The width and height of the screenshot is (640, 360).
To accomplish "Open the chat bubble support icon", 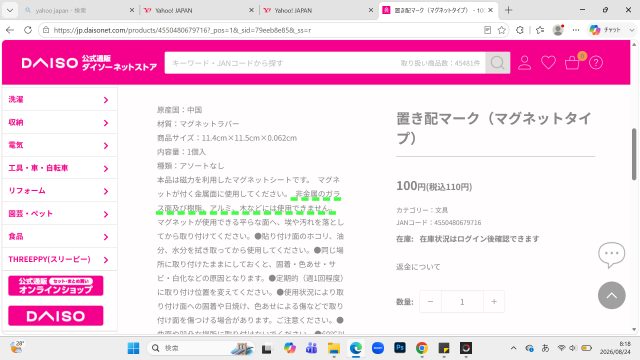I will click(x=611, y=255).
